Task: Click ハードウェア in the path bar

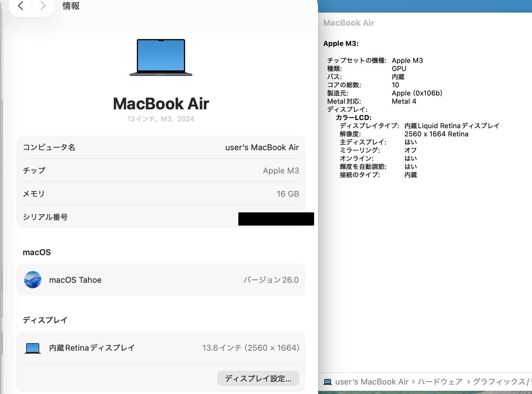Action: coord(440,382)
